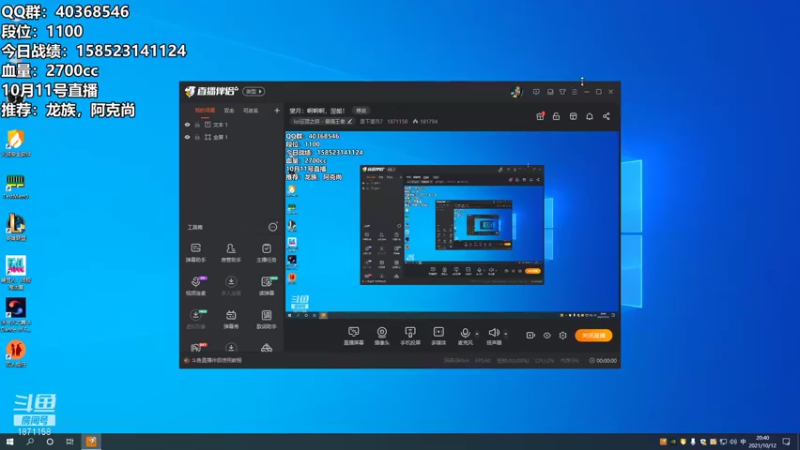Click room popularity count 181794
Image resolution: width=800 pixels, height=450 pixels.
(425, 121)
